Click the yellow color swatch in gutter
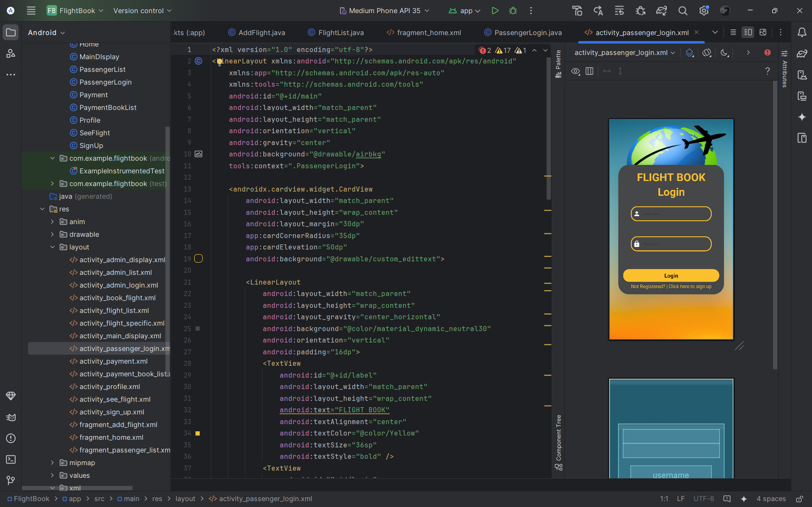Screen dimensions: 812x507 (x=198, y=433)
